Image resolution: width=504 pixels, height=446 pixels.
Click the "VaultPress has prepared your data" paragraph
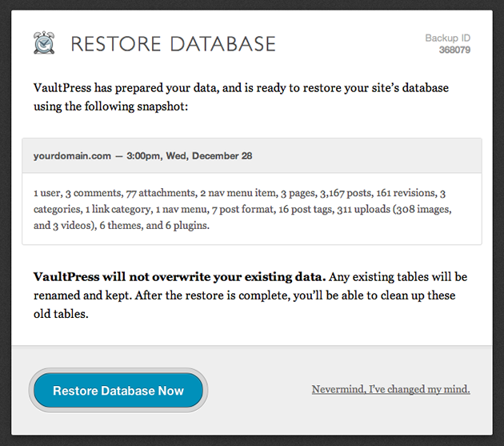241,97
